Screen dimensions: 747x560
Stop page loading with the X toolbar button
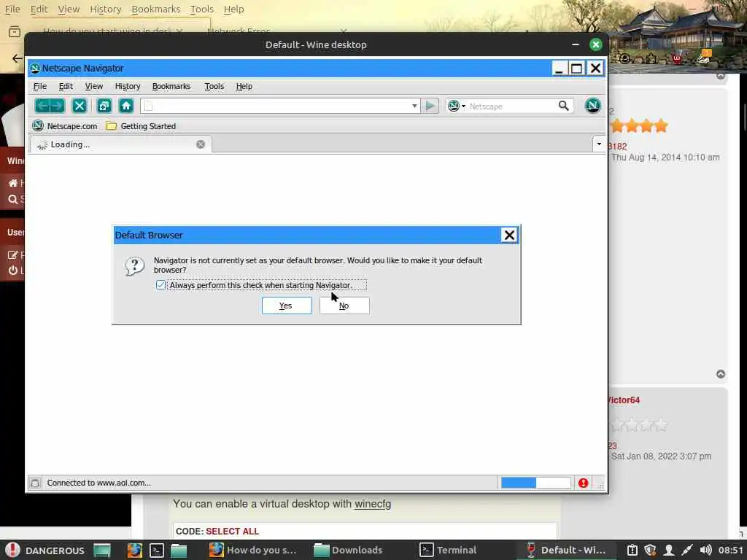[80, 106]
